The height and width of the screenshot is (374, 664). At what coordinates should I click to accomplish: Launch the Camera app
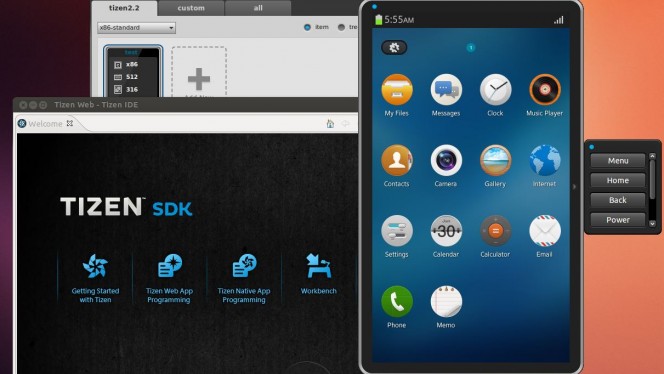pyautogui.click(x=446, y=161)
